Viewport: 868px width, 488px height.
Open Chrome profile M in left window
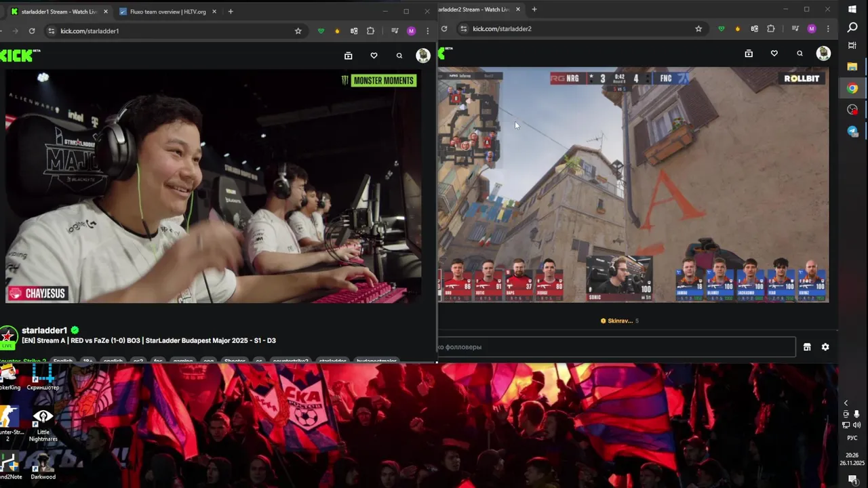(411, 30)
